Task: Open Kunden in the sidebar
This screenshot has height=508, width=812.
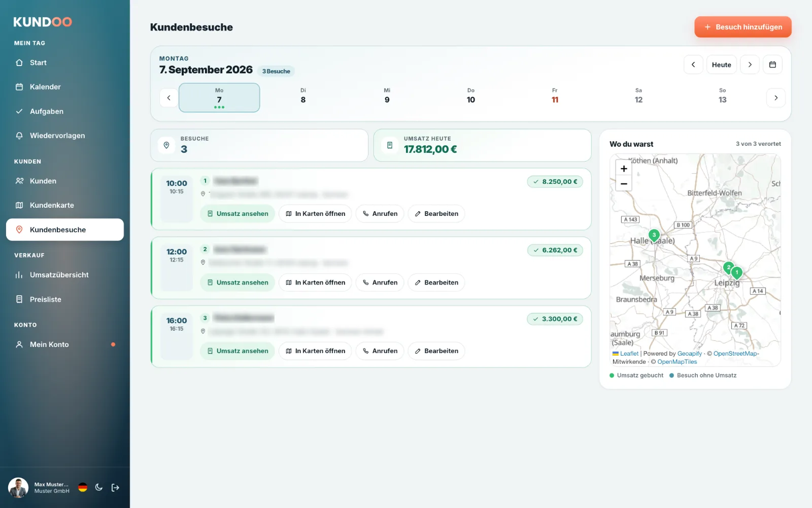Action: coord(65,181)
